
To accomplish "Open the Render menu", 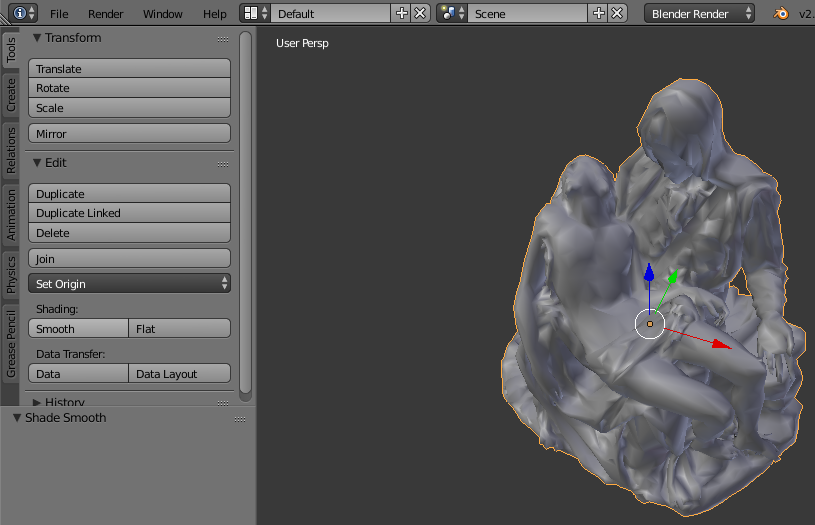I will click(x=106, y=14).
